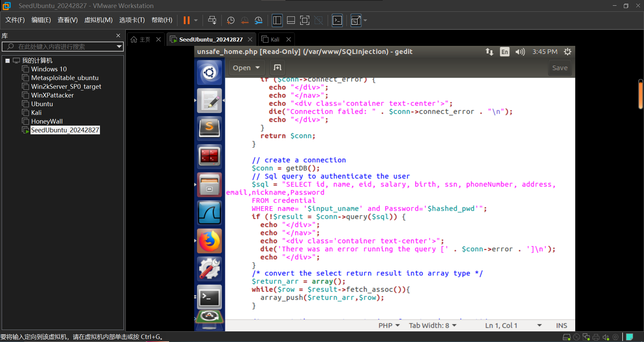Viewport: 644px width, 342px height.
Task: Open the Tab Width dropdown
Action: [432, 326]
